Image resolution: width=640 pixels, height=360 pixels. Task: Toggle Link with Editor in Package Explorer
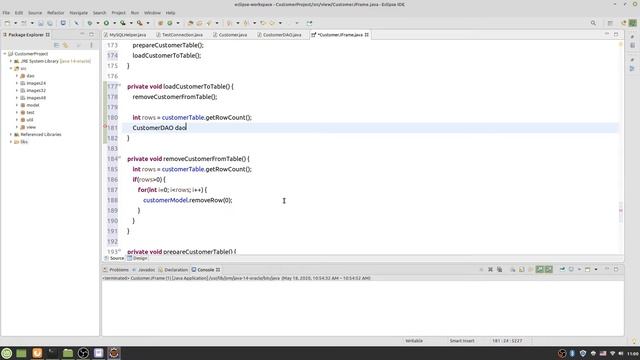(x=65, y=45)
